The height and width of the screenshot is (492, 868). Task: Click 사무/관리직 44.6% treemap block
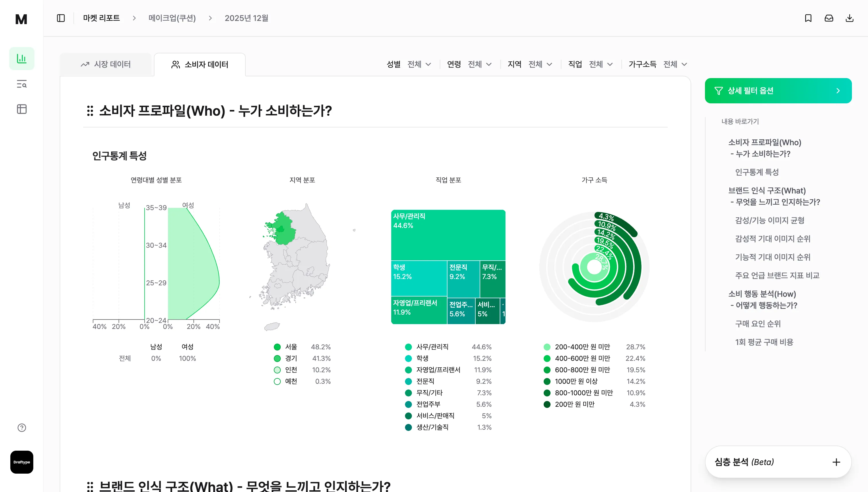(448, 235)
